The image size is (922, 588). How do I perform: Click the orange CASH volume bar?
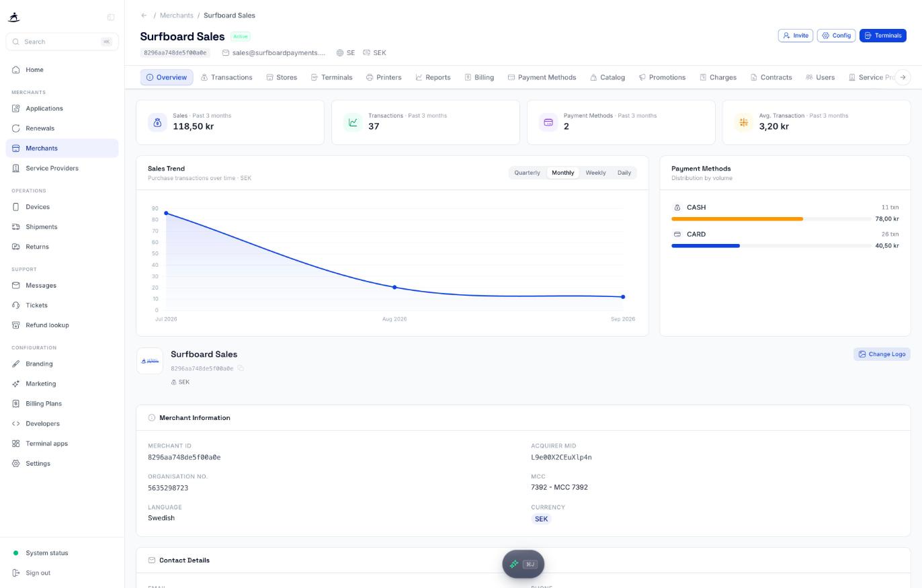click(737, 219)
